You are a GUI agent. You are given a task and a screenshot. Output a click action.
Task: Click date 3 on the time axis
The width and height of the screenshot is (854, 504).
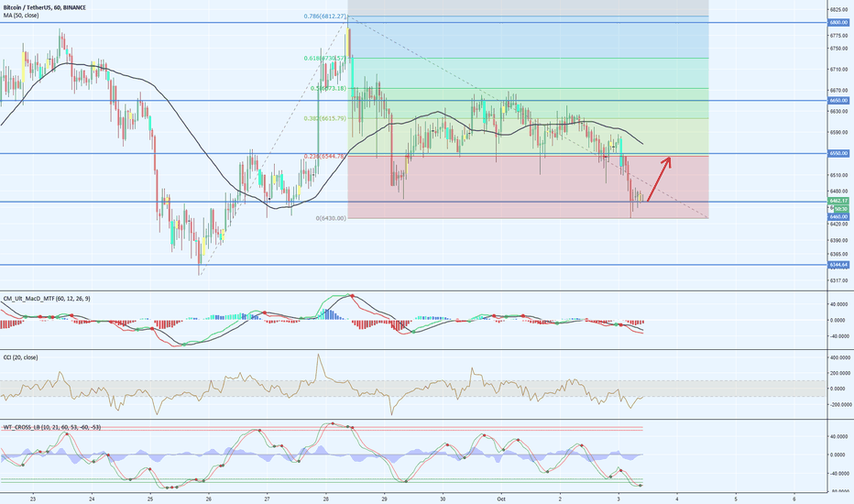[619, 499]
